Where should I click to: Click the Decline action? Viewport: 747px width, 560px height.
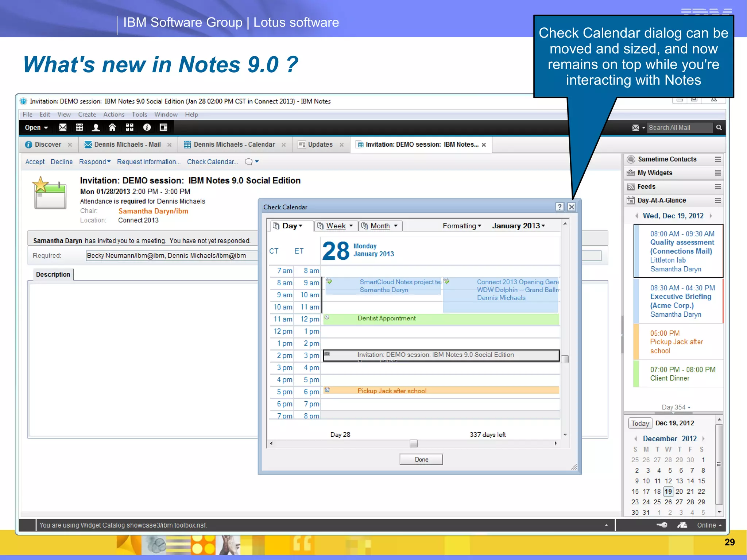62,162
